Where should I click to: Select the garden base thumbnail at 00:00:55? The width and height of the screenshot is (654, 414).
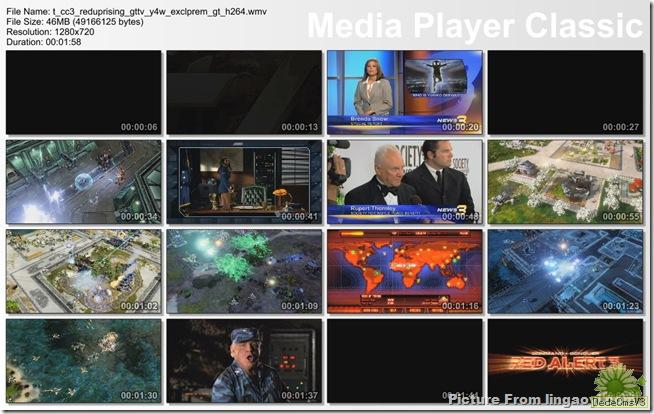(x=566, y=182)
